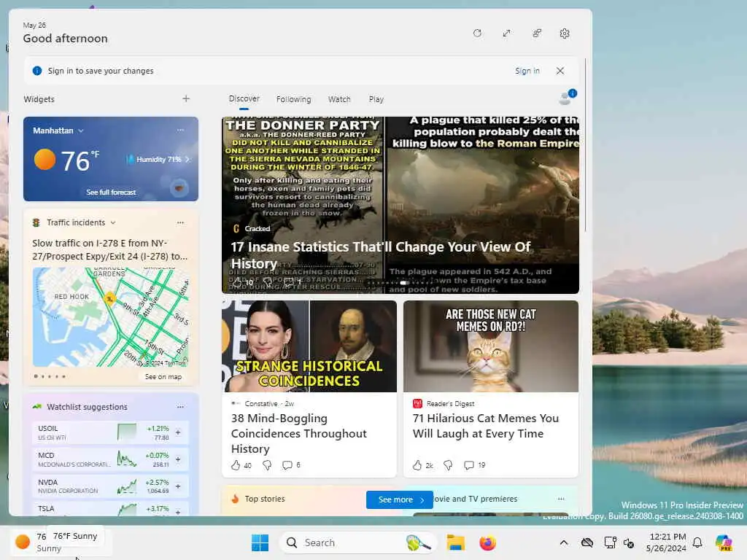Expand the Humidity 71% weather detail
The width and height of the screenshot is (747, 560).
point(158,160)
